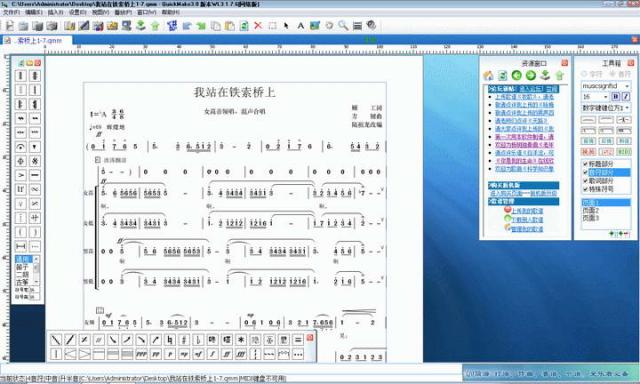Click the instrument list scrollbar in left palette

click(x=36, y=270)
